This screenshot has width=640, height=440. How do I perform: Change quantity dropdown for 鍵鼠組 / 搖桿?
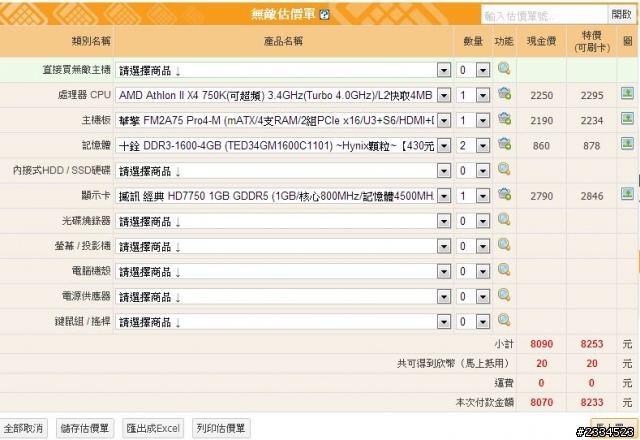pyautogui.click(x=473, y=322)
